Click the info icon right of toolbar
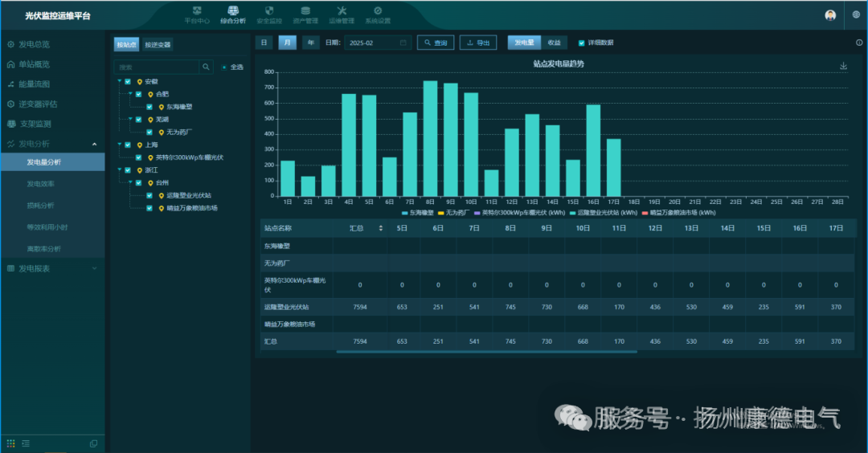 point(859,43)
